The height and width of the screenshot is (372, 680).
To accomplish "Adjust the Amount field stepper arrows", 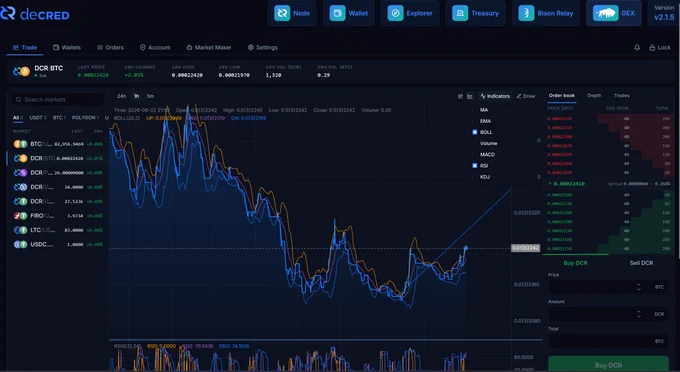I will pyautogui.click(x=639, y=314).
